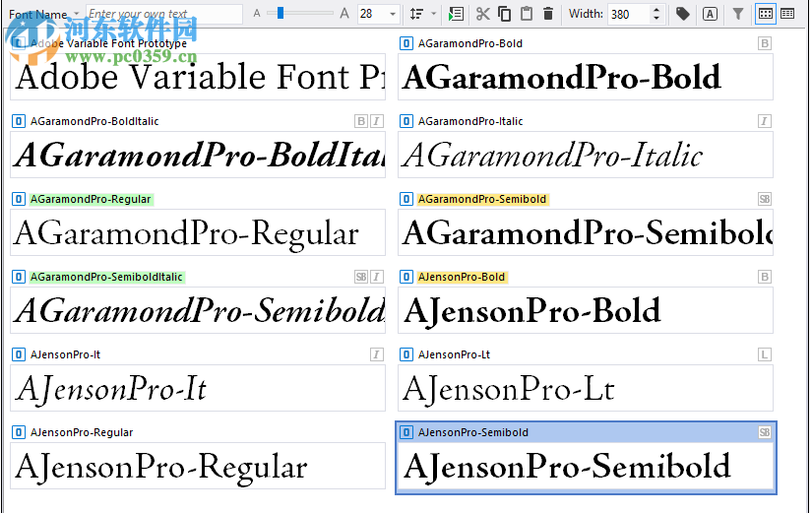Click the boxed letter A icon

[710, 14]
